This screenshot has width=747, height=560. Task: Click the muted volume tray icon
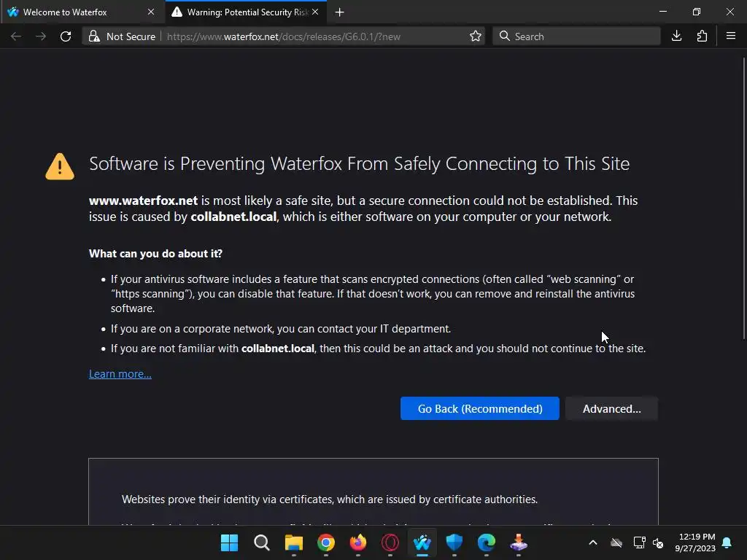point(658,542)
